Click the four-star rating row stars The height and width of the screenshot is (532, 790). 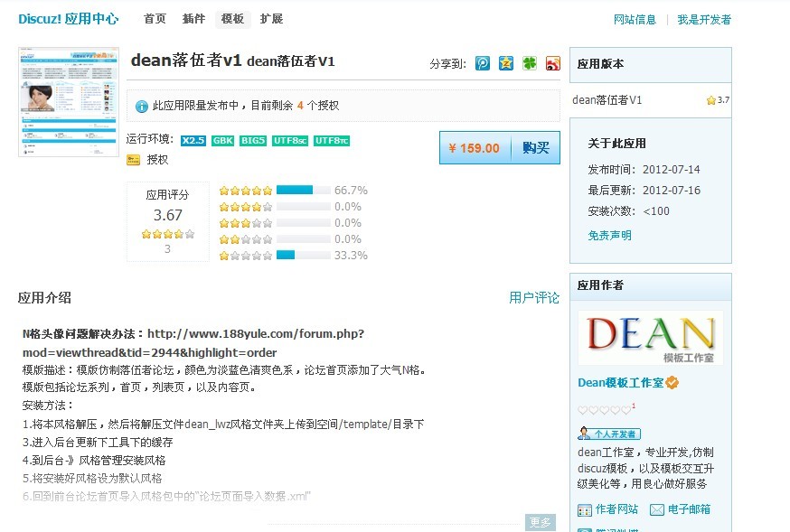point(246,207)
